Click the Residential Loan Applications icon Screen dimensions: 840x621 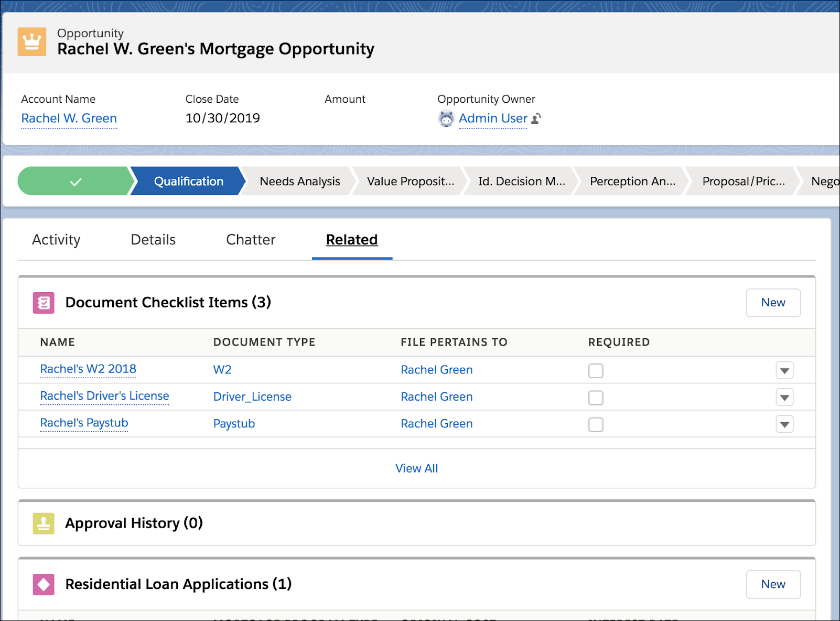tap(44, 584)
